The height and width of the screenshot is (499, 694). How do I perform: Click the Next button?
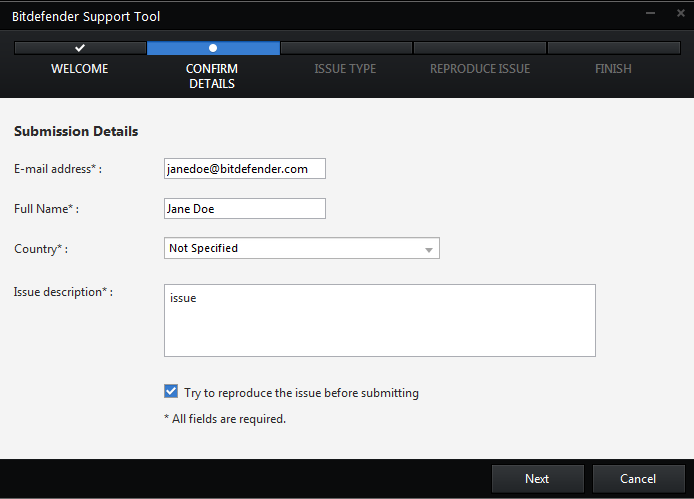point(537,479)
